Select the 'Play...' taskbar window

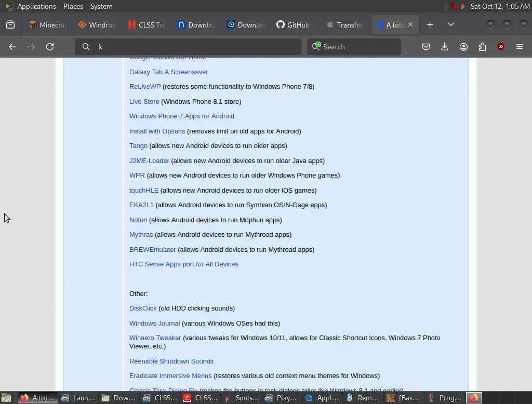tap(282, 398)
